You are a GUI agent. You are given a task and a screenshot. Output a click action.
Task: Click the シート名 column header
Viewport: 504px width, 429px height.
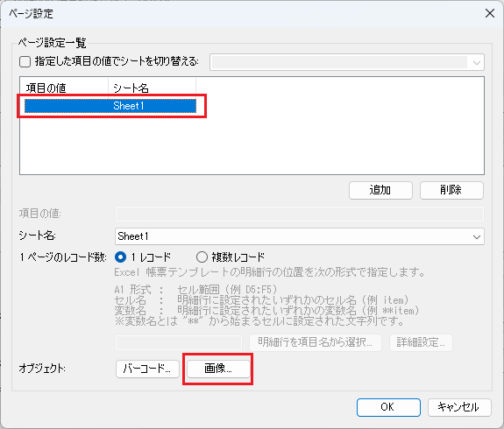152,88
